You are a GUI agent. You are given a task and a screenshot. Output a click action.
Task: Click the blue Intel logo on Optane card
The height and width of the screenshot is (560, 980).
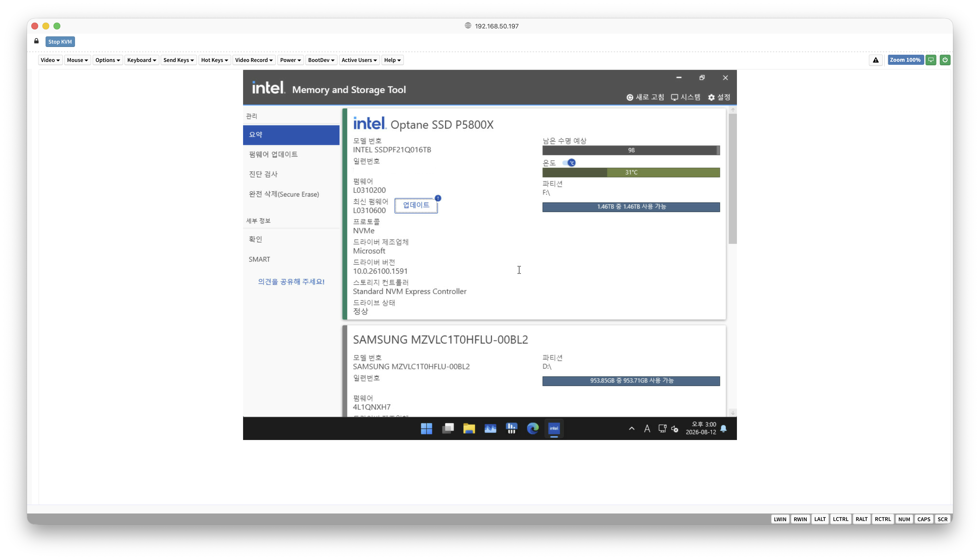[x=369, y=123]
